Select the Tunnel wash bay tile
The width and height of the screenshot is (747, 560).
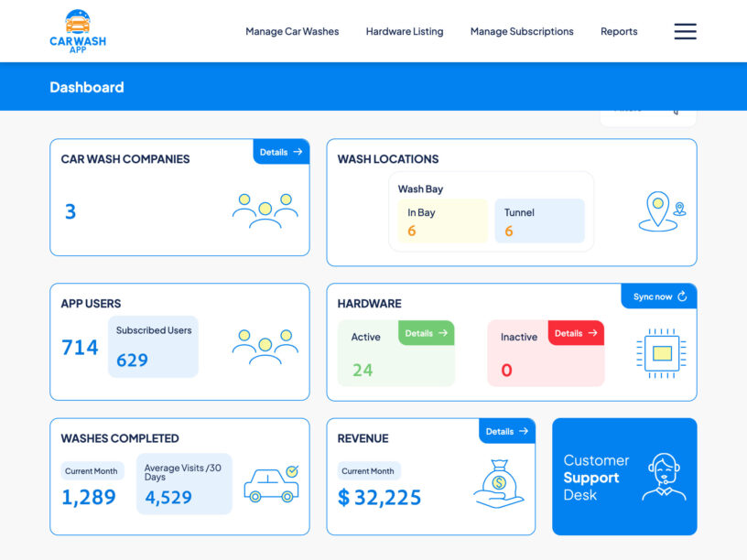pyautogui.click(x=539, y=221)
